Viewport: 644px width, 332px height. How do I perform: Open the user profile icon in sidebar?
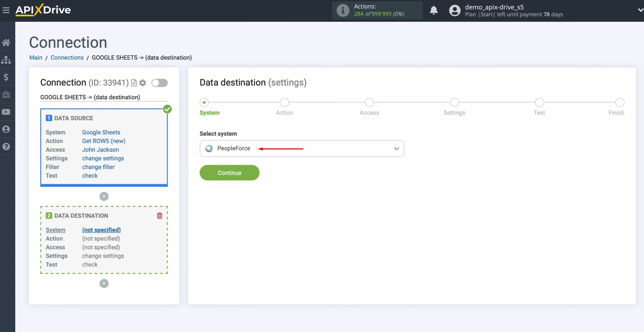pyautogui.click(x=6, y=129)
